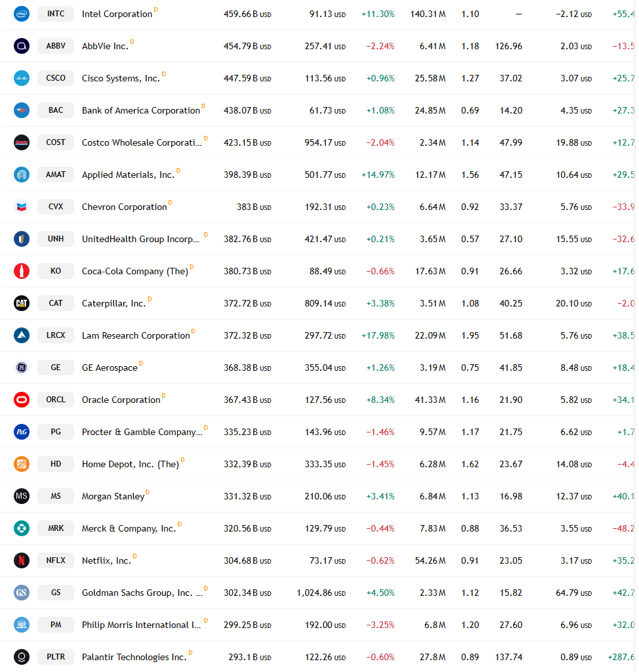Click the Caterpillar CAT logo icon
The image size is (639, 672).
click(x=22, y=303)
